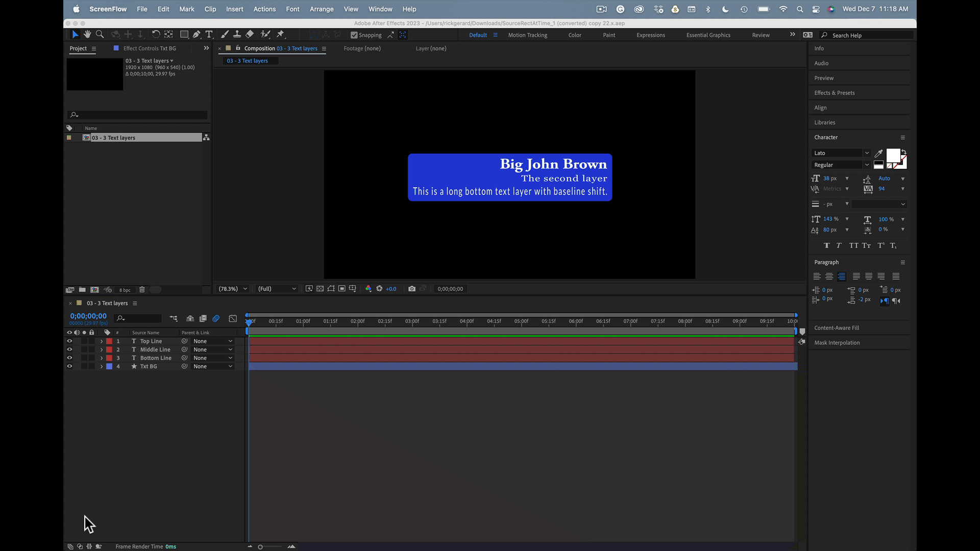The height and width of the screenshot is (551, 980).
Task: Delete selected item with trash icon
Action: click(142, 290)
